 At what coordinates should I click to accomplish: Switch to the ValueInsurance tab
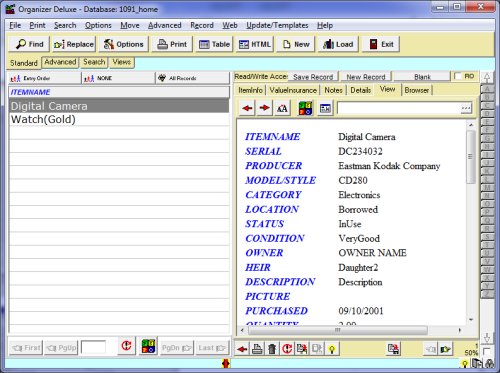tap(293, 90)
